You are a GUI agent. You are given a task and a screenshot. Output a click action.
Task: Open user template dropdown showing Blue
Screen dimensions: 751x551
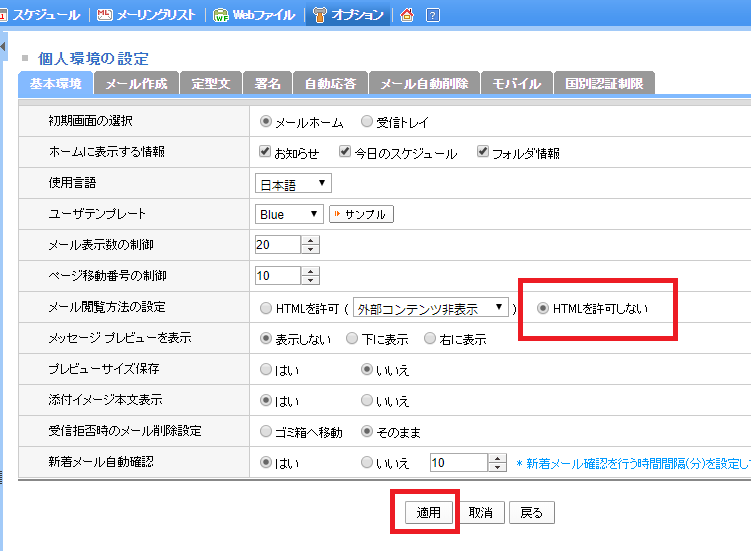(289, 214)
